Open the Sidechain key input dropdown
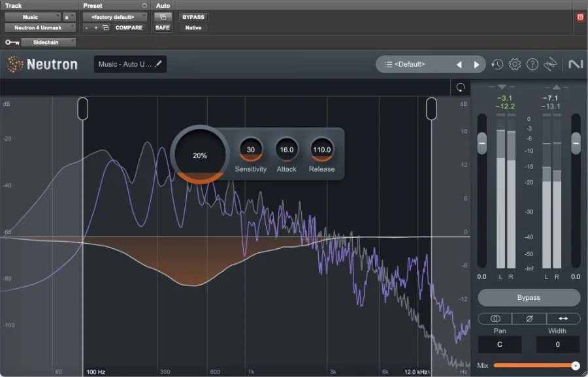Image resolution: width=588 pixels, height=377 pixels. tap(48, 42)
